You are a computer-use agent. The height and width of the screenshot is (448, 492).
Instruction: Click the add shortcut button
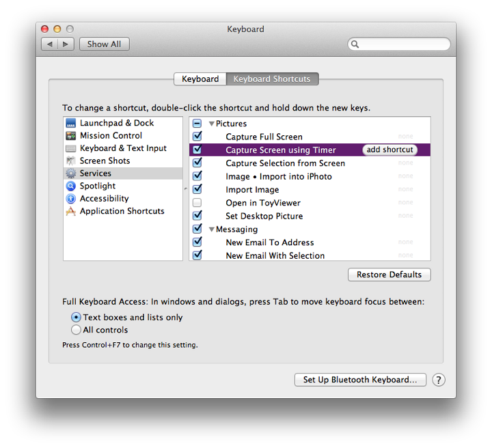point(389,150)
